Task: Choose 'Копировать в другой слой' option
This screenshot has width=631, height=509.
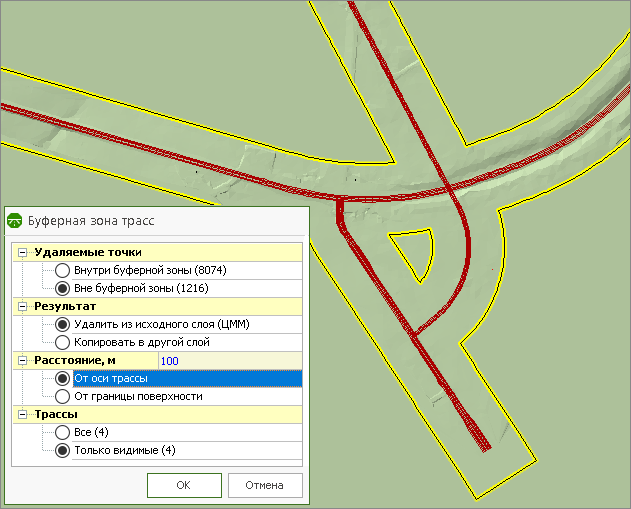Action: [62, 342]
